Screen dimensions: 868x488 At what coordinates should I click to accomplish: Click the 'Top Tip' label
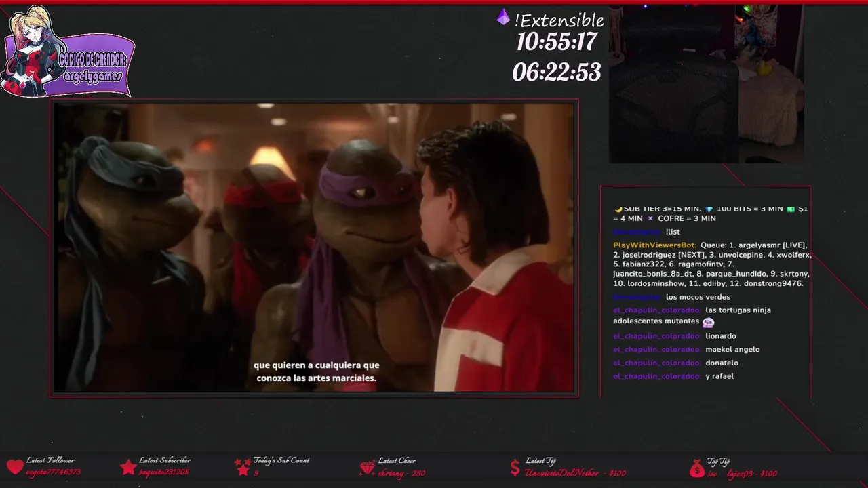718,462
